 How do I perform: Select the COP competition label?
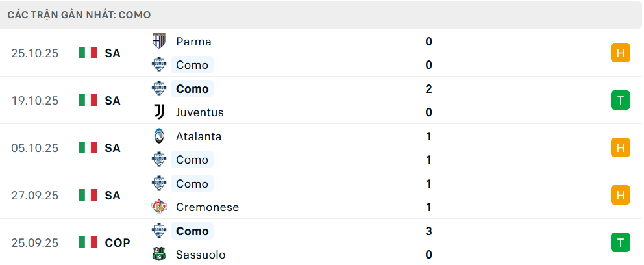[118, 243]
